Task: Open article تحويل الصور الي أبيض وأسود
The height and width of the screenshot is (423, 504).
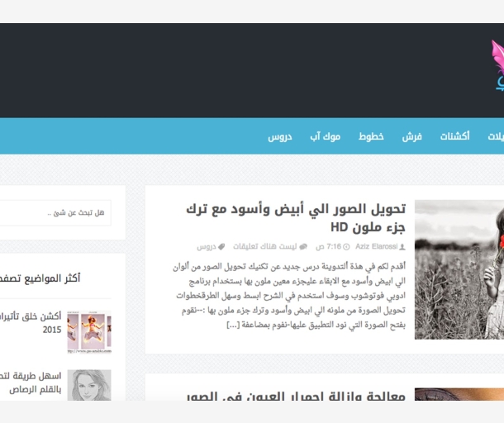Action: tap(296, 218)
